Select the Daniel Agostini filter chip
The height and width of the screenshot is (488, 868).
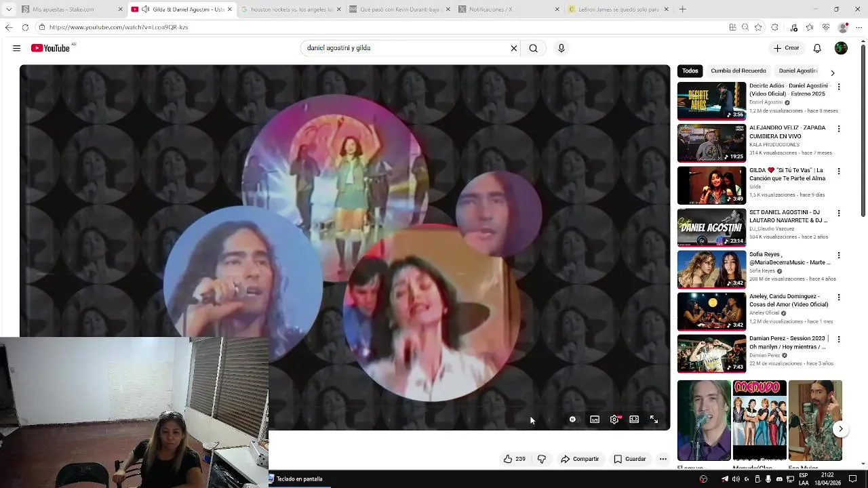click(798, 70)
